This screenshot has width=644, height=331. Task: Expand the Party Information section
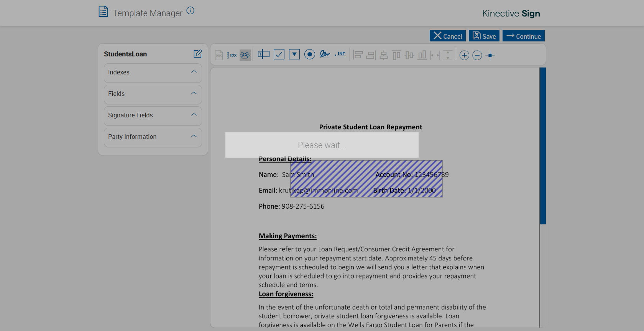[153, 137]
